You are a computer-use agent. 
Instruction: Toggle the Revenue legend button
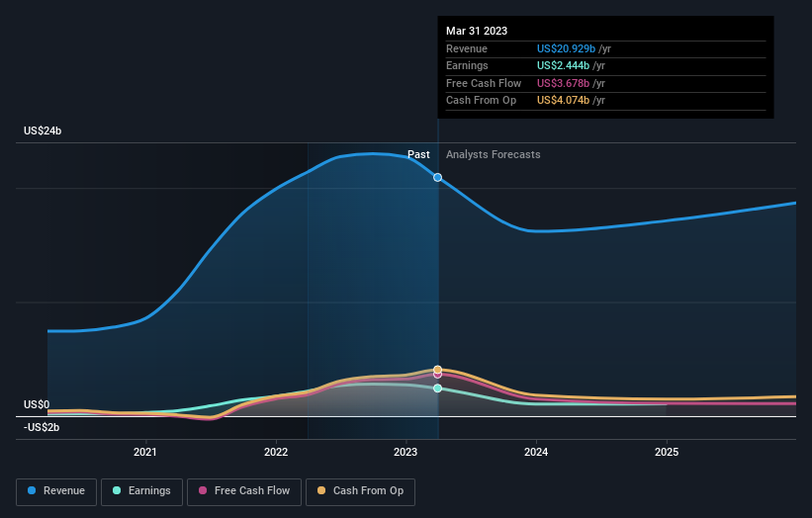pyautogui.click(x=56, y=491)
